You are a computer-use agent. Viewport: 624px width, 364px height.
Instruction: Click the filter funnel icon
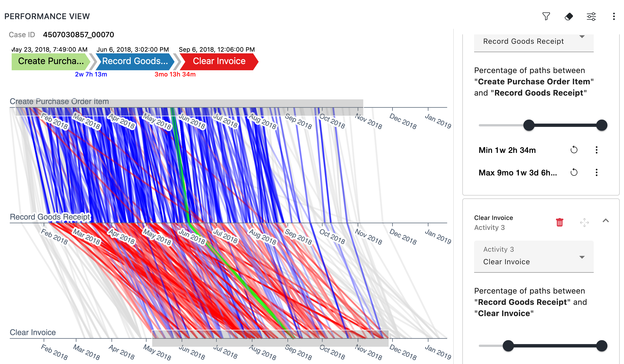[546, 17]
